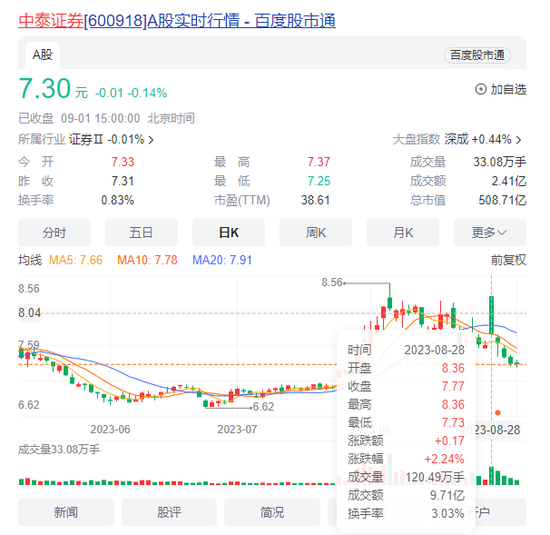This screenshot has height=535, width=550.
Task: Click the 成交额 2.41亿 value
Action: click(x=509, y=181)
